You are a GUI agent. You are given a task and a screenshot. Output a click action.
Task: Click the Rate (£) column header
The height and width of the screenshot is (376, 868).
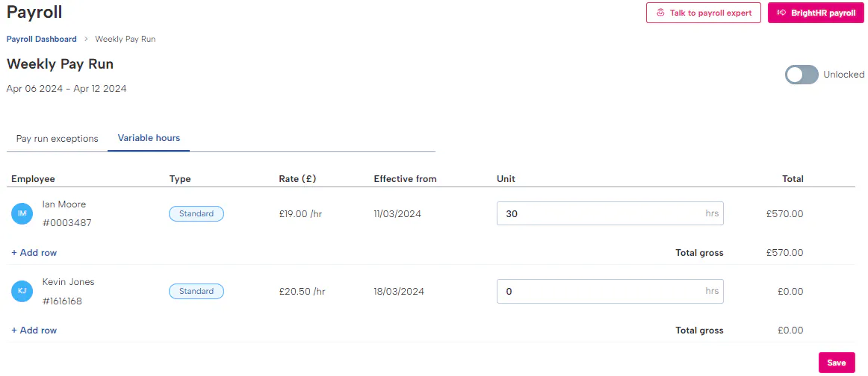pyautogui.click(x=297, y=179)
